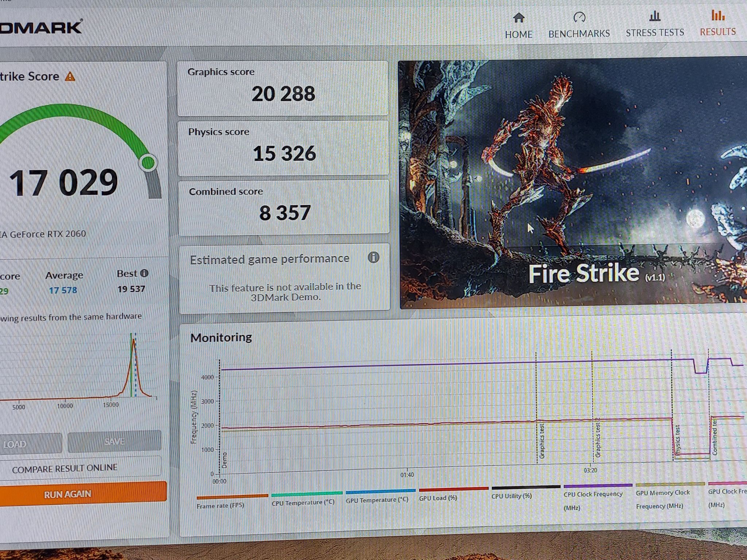747x560 pixels.
Task: Open the HOME tab
Action: coord(518,26)
